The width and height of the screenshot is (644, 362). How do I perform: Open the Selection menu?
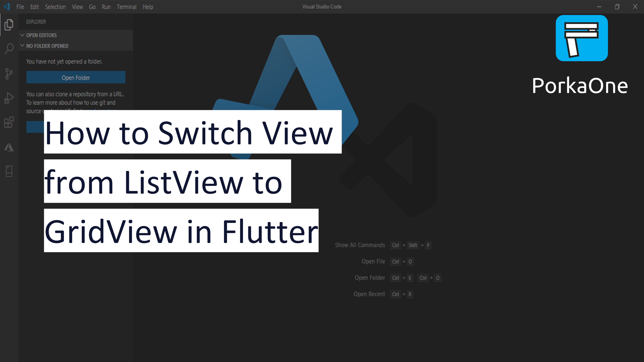click(55, 7)
